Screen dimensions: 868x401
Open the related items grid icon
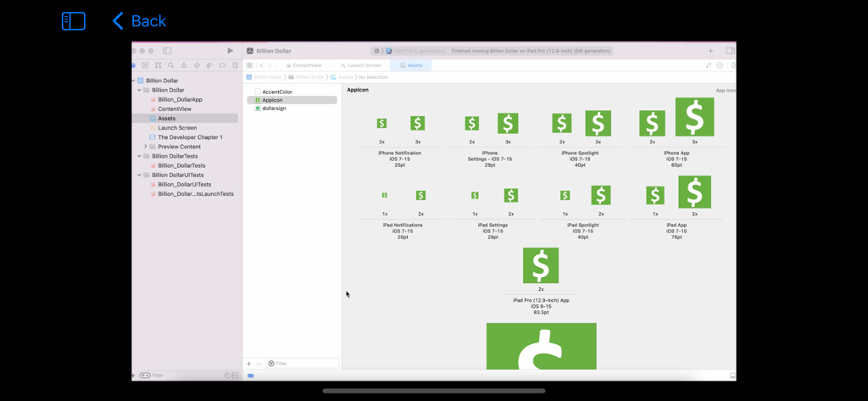click(249, 65)
